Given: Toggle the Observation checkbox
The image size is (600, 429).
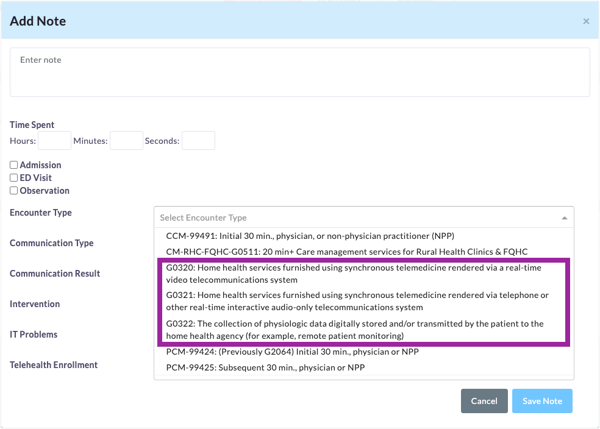Looking at the screenshot, I should point(14,191).
